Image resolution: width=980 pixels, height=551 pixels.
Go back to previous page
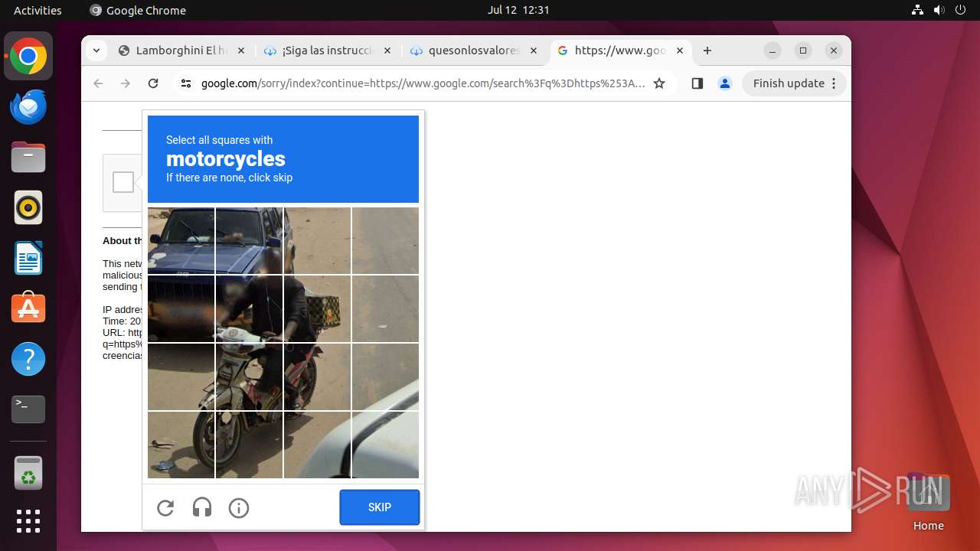98,83
